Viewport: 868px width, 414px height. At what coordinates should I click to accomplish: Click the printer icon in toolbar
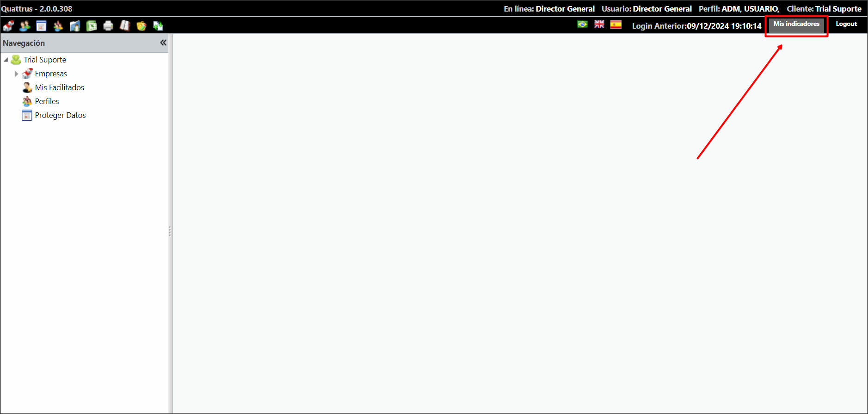click(x=108, y=26)
